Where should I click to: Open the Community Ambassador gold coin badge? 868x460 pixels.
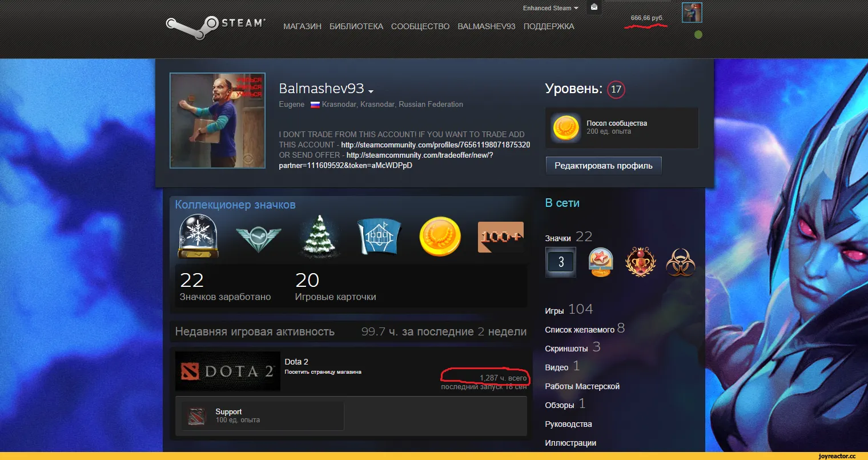(x=565, y=127)
